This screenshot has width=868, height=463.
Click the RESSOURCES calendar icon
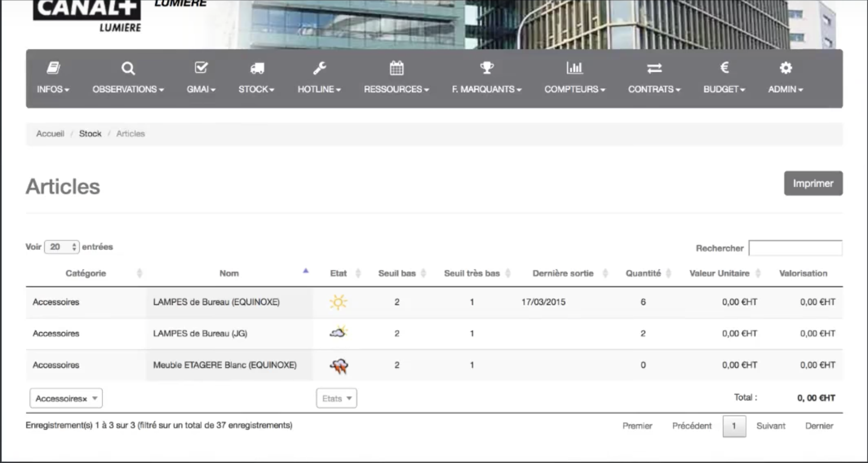coord(396,67)
